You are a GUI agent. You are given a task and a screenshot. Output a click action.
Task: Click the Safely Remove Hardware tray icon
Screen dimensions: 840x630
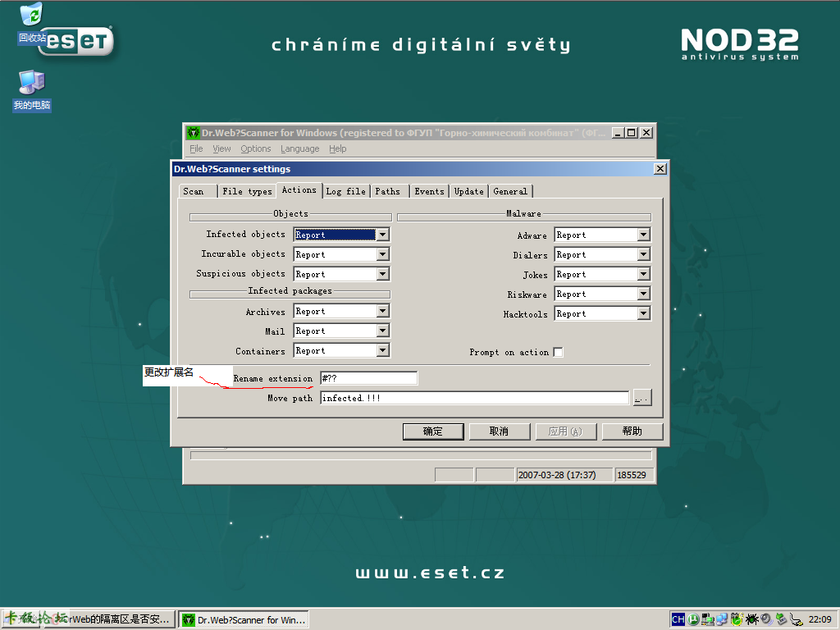[x=780, y=619]
